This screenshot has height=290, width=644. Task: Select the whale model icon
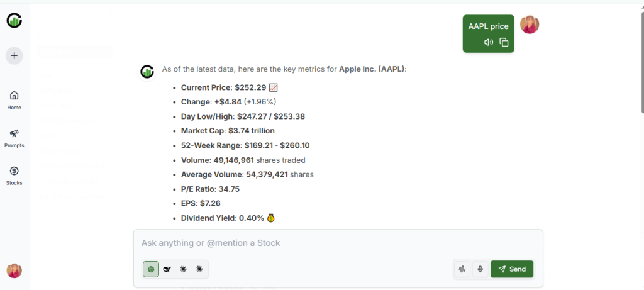(167, 269)
